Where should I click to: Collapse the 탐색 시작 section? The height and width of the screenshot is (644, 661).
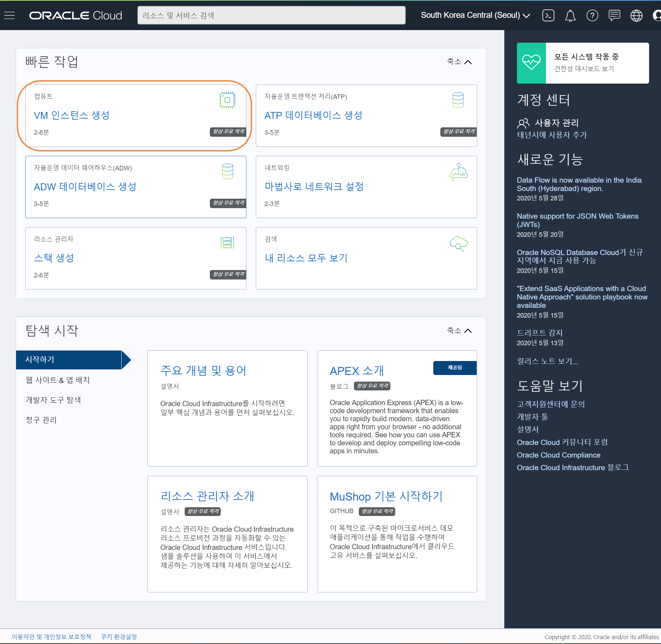[x=459, y=331]
